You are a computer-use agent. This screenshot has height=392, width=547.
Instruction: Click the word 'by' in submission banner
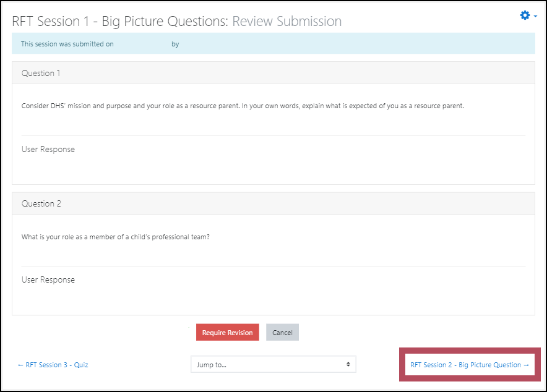pyautogui.click(x=175, y=45)
